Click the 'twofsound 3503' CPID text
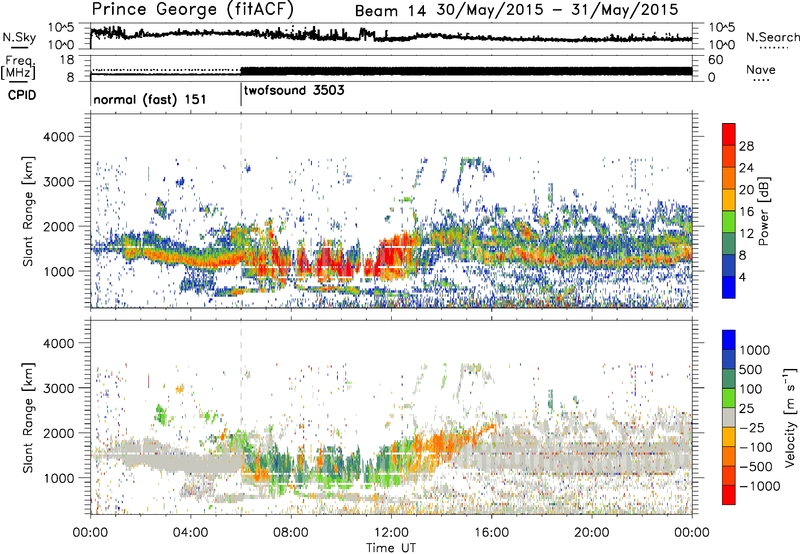 294,90
